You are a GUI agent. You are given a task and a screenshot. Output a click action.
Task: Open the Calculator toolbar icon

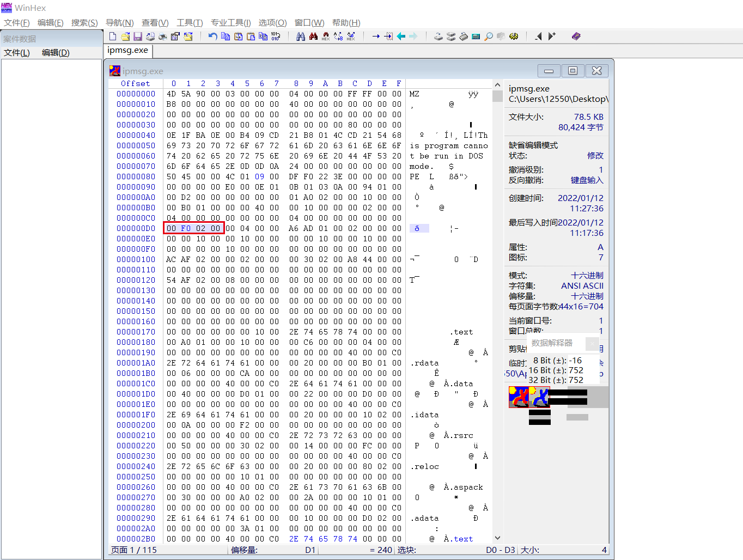(x=476, y=36)
